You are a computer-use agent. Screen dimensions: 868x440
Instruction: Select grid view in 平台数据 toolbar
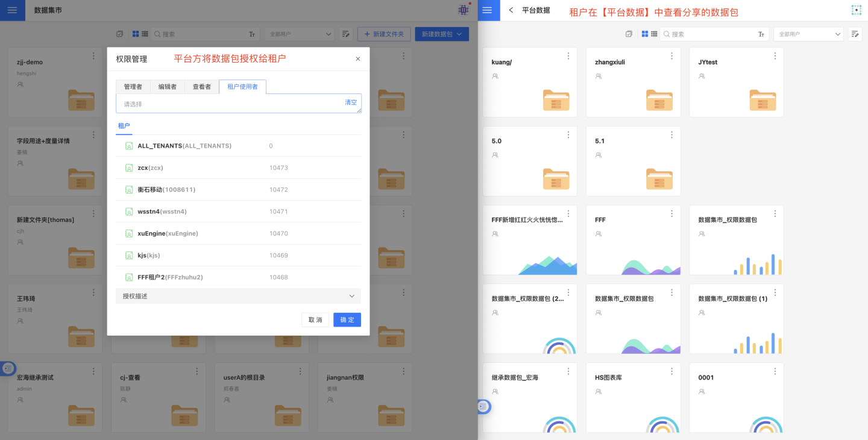(x=645, y=34)
